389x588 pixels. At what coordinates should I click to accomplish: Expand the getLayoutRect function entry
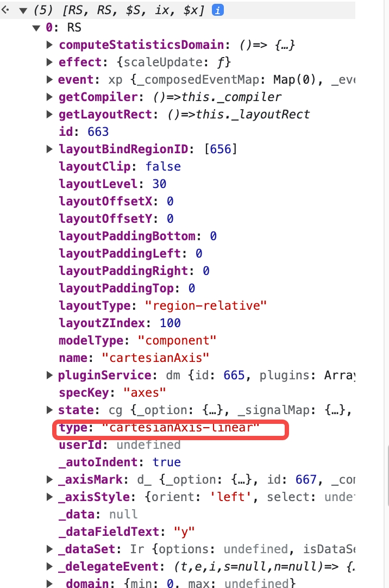(49, 114)
